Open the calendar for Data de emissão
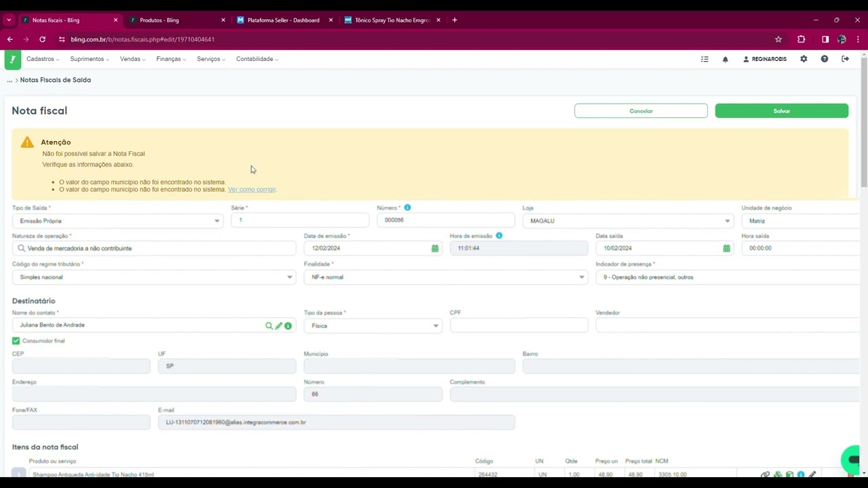The width and height of the screenshot is (868, 488). point(435,248)
